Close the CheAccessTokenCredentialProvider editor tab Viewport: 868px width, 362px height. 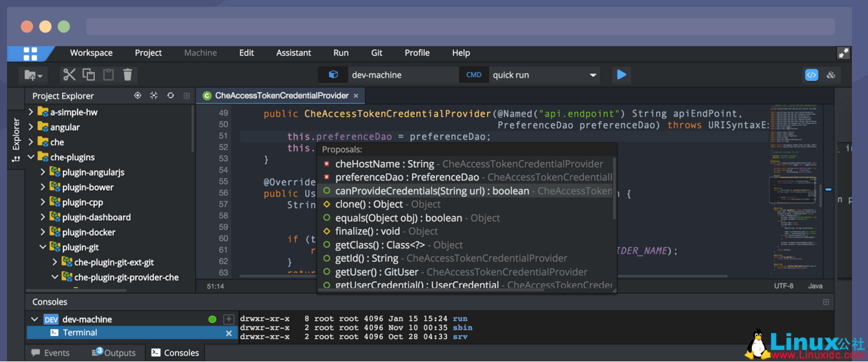pyautogui.click(x=355, y=96)
